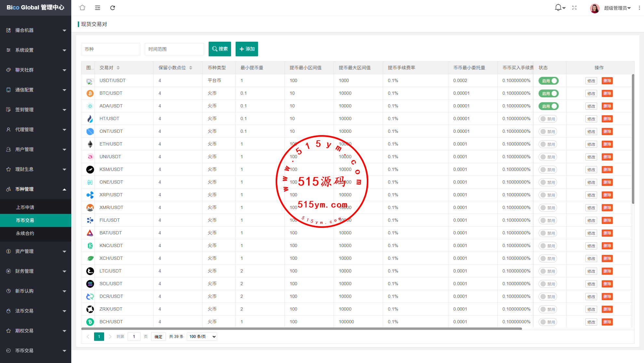Turn off the ADA/USDT 启用 switch
The image size is (644, 363).
coord(548,106)
